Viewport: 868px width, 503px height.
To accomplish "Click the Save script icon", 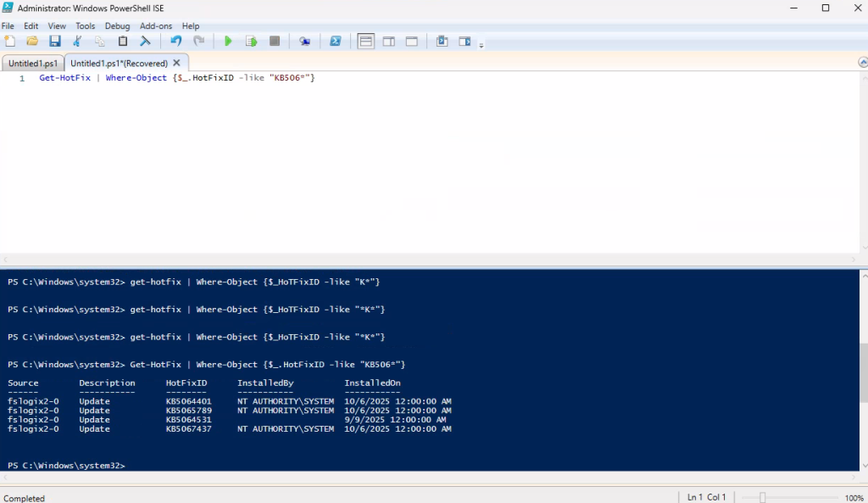I will click(x=55, y=41).
